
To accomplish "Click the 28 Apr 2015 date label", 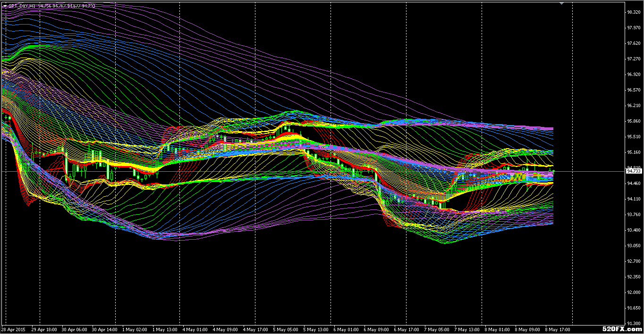I will pos(13,329).
